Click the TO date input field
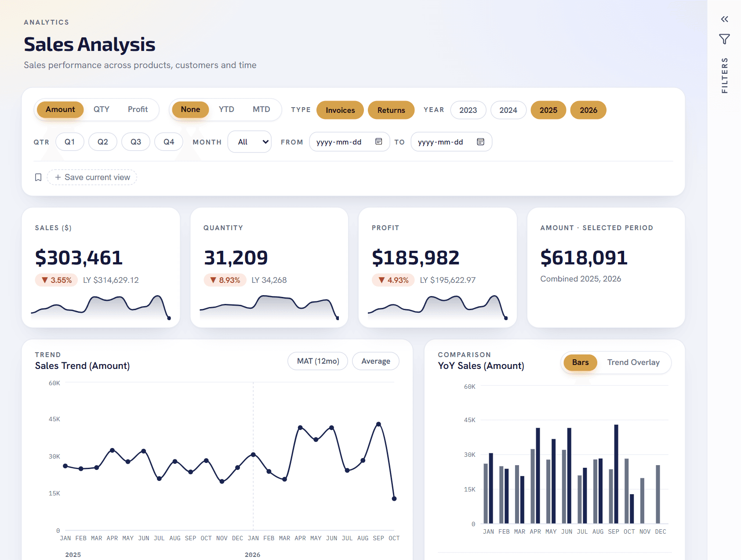The width and height of the screenshot is (741, 560). click(451, 142)
